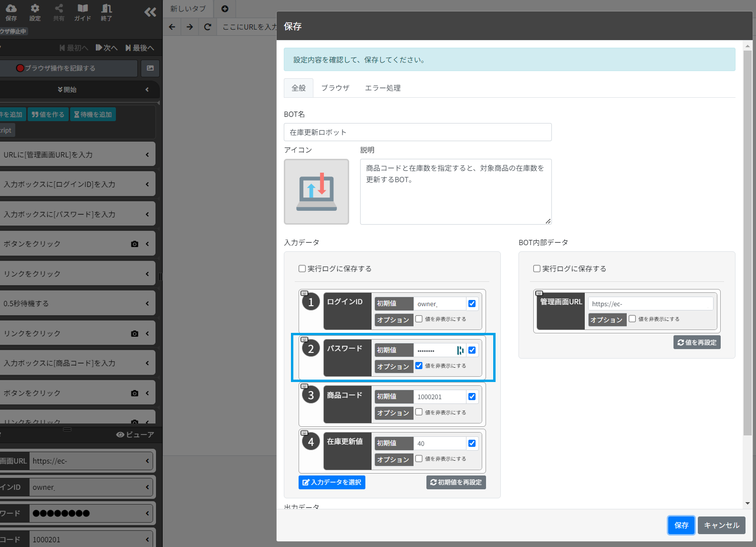Switch to the ブラウザ tab
Viewport: 756px width, 547px height.
(x=335, y=88)
